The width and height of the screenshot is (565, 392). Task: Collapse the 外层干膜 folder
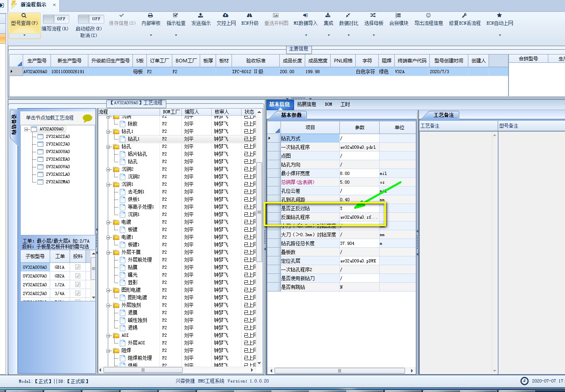(x=108, y=252)
